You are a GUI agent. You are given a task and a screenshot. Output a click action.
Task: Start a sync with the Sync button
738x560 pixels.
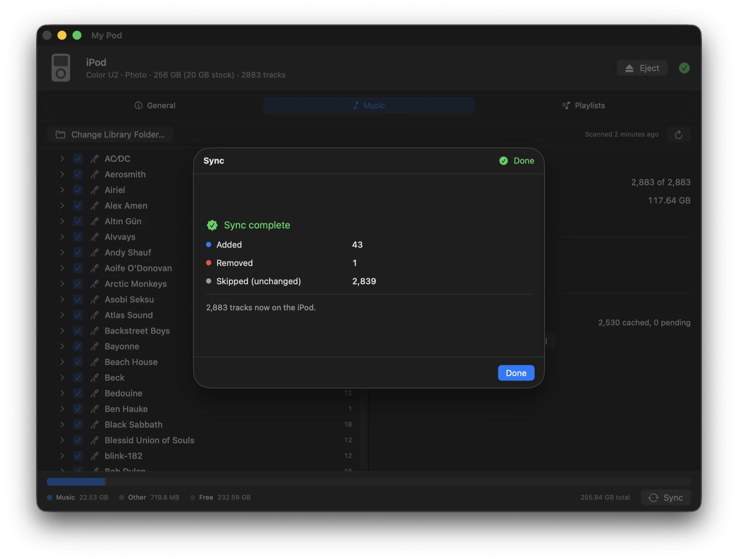[x=666, y=498]
